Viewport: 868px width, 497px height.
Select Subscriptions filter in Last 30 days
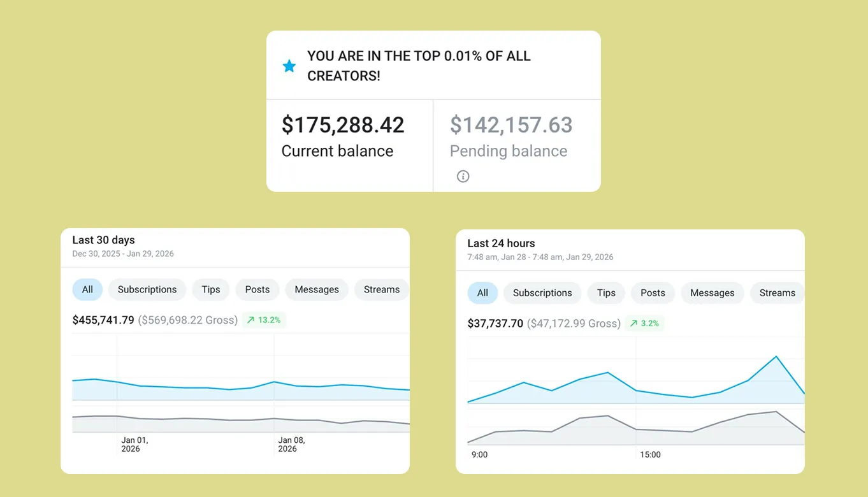point(147,289)
